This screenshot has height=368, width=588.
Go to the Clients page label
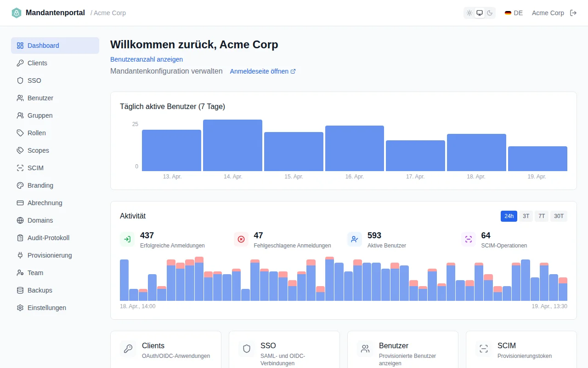click(37, 63)
